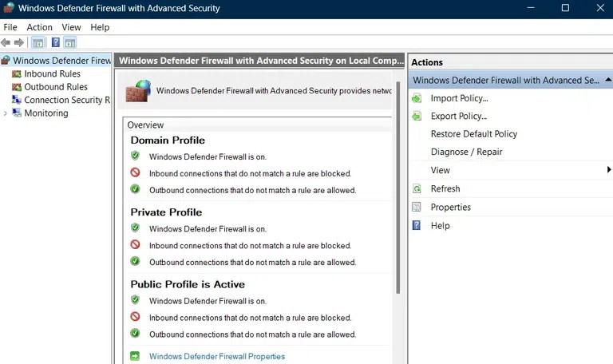Collapse the Actions section header arrow
613x364 pixels.
(x=608, y=80)
